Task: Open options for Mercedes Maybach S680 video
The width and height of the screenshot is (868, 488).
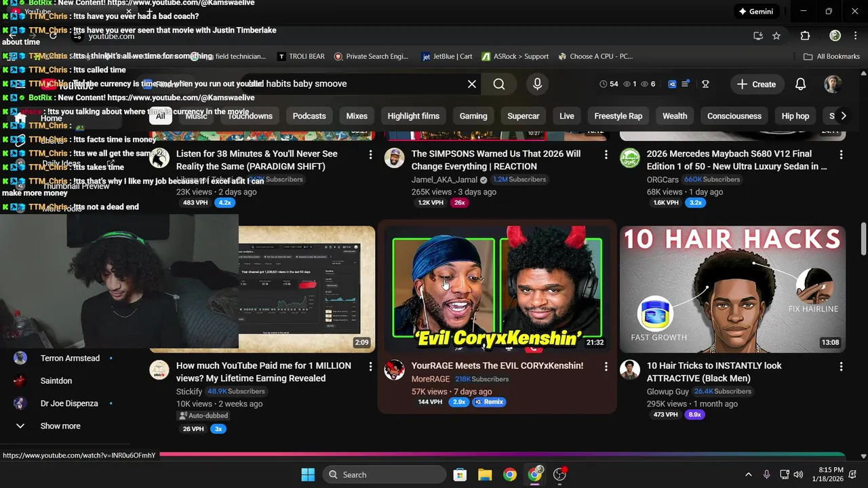Action: point(841,155)
